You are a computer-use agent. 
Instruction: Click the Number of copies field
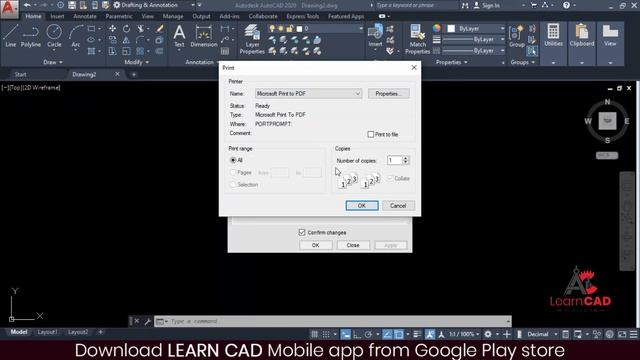coord(394,160)
